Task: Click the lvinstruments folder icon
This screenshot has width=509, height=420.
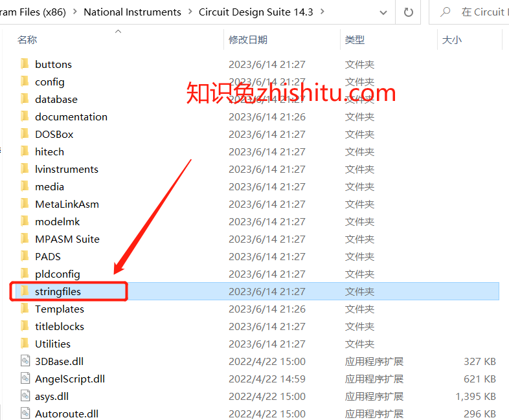Action: (25, 169)
